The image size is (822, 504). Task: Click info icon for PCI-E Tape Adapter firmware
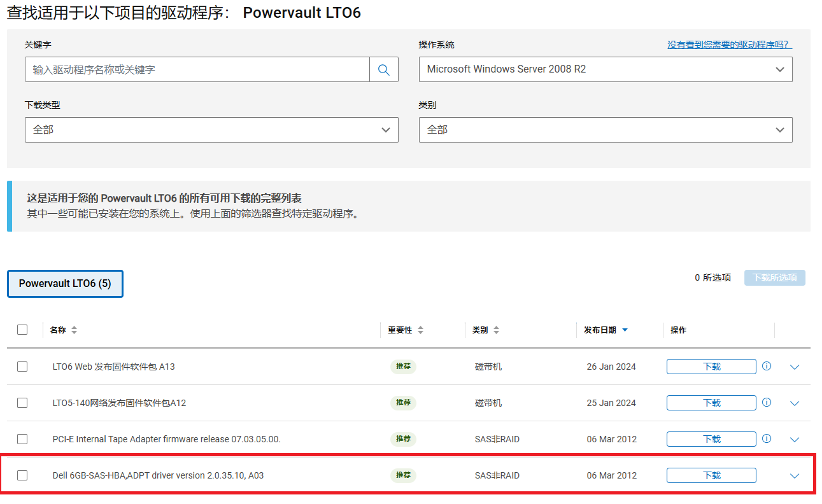pos(767,438)
